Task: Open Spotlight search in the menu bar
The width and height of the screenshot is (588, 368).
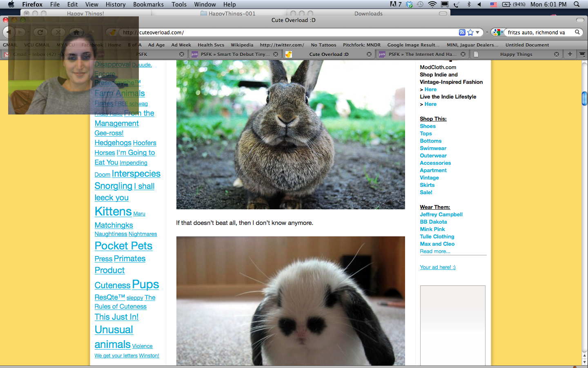Action: [577, 4]
